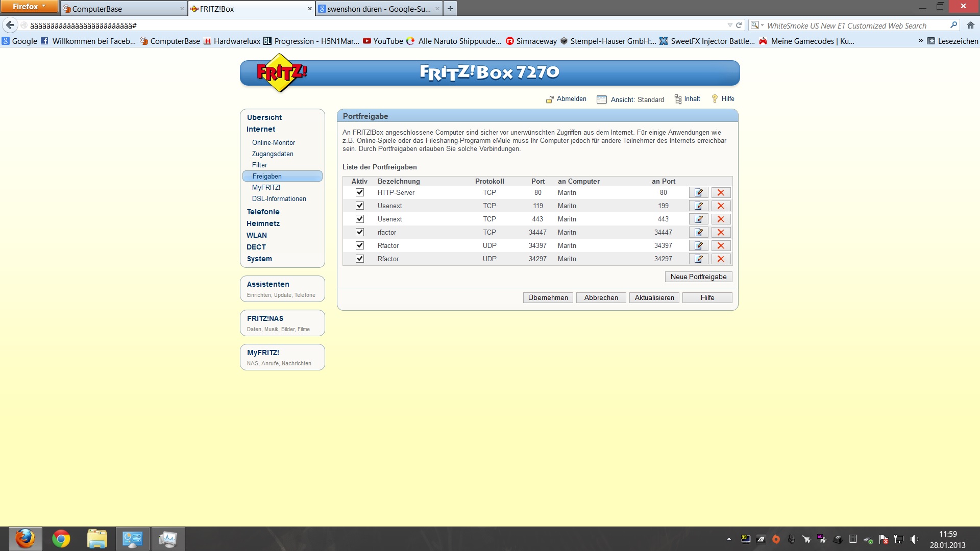980x551 pixels.
Task: Delete the Rfactor UDP 34297 rule
Action: click(721, 259)
